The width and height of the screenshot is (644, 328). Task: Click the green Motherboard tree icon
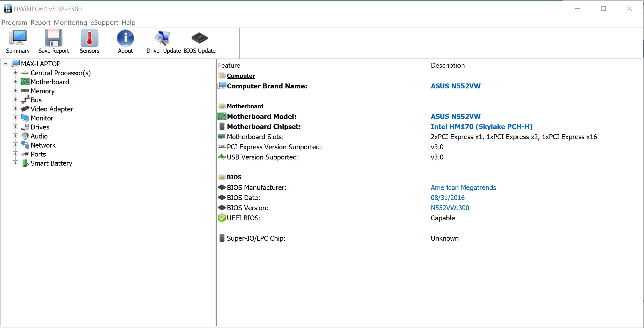pos(25,82)
